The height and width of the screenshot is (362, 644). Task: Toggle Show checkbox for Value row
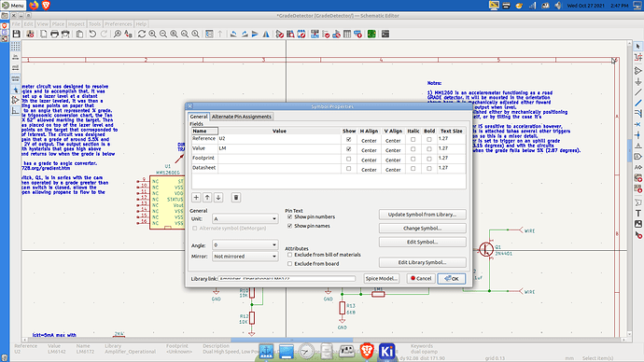[349, 149]
